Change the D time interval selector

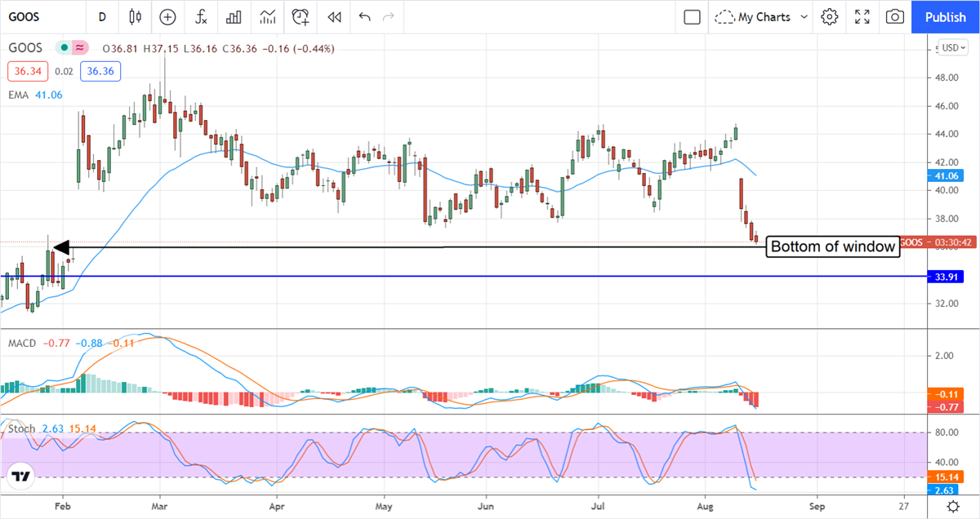coord(102,16)
